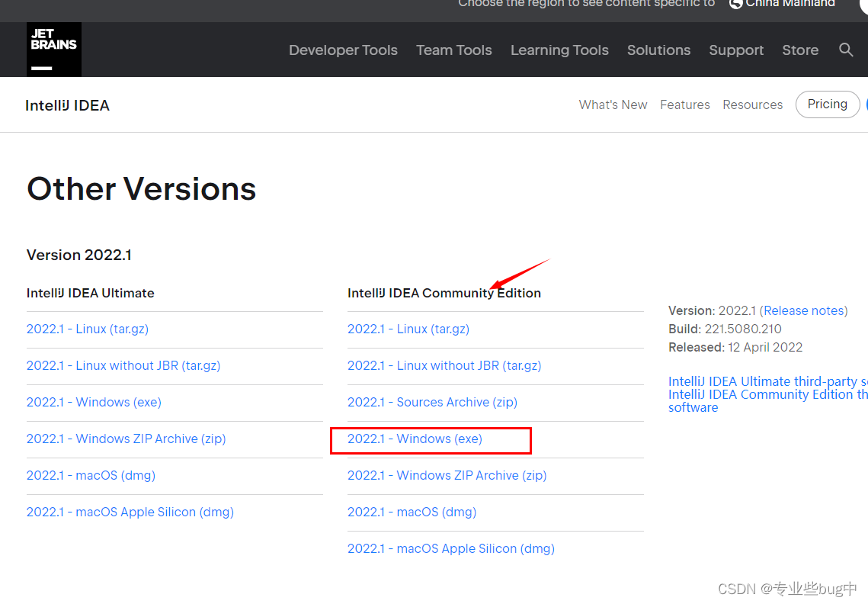The width and height of the screenshot is (868, 604).
Task: Open IntelliJ IDEA Community Edition third-party link
Action: [x=768, y=394]
